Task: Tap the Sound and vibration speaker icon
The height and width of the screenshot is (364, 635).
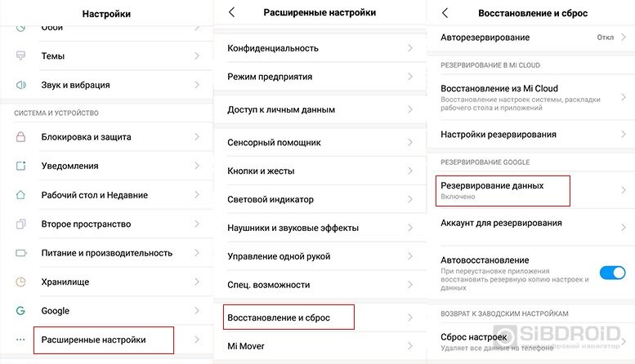Action: (x=21, y=85)
